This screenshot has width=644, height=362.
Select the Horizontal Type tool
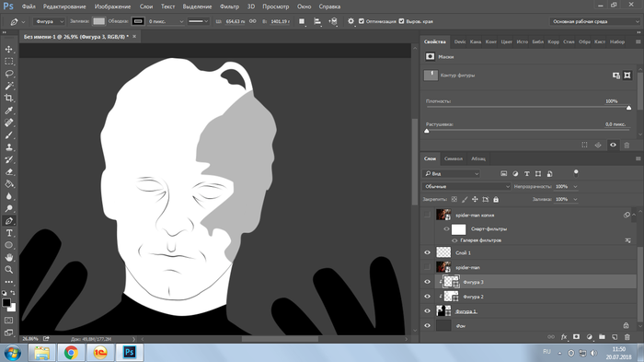(x=8, y=233)
